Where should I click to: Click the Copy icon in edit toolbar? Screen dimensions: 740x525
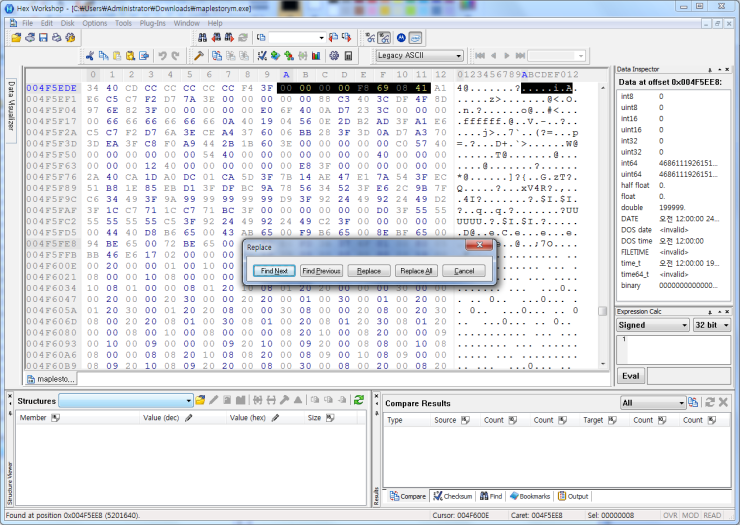(x=103, y=56)
